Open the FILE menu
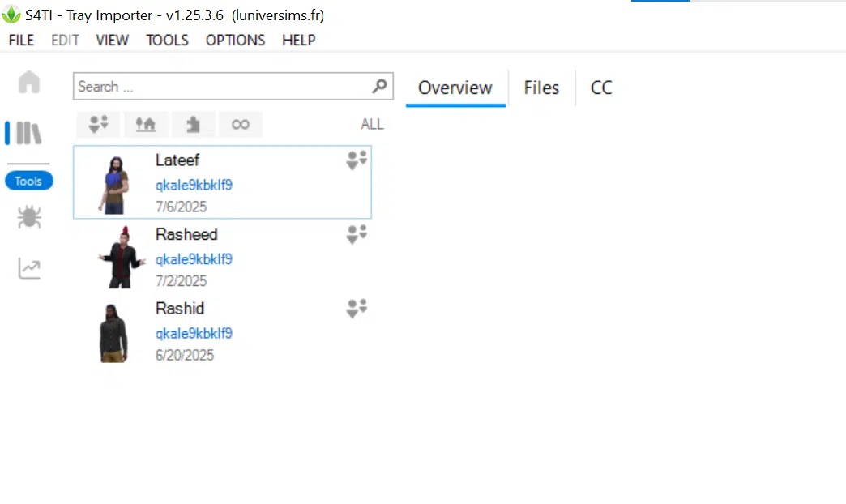The image size is (846, 504). [x=22, y=40]
